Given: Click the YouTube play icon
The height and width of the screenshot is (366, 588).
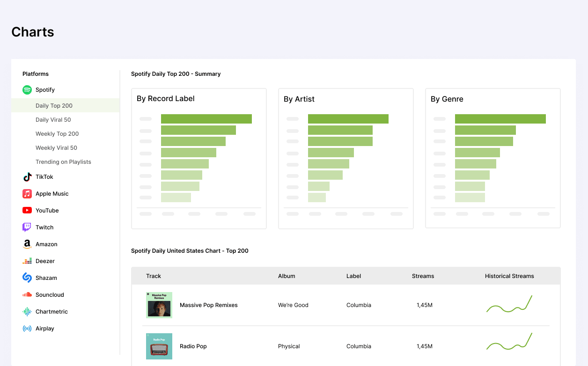Looking at the screenshot, I should (x=27, y=211).
